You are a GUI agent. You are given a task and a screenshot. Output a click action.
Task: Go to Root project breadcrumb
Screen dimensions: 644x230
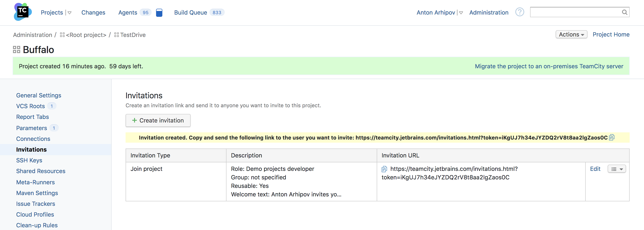pyautogui.click(x=86, y=35)
